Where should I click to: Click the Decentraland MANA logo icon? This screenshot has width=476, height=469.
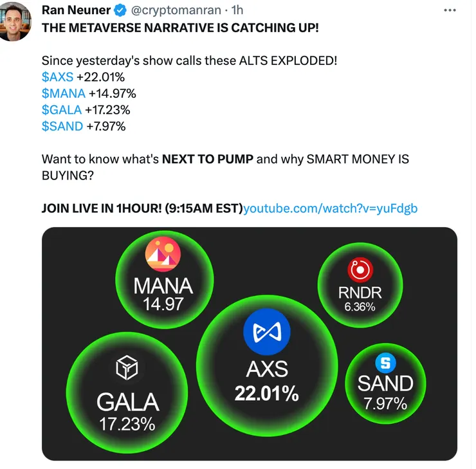click(163, 255)
